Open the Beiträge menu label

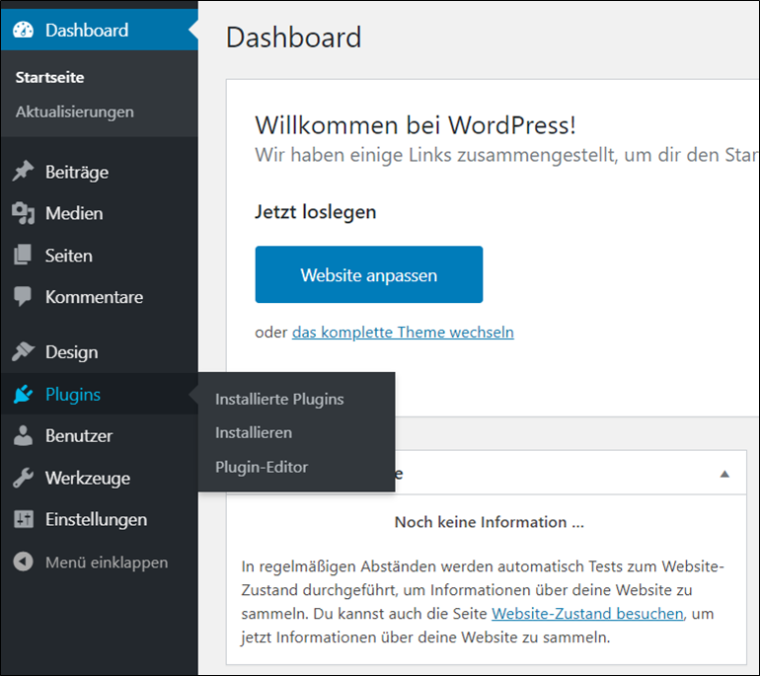77,172
